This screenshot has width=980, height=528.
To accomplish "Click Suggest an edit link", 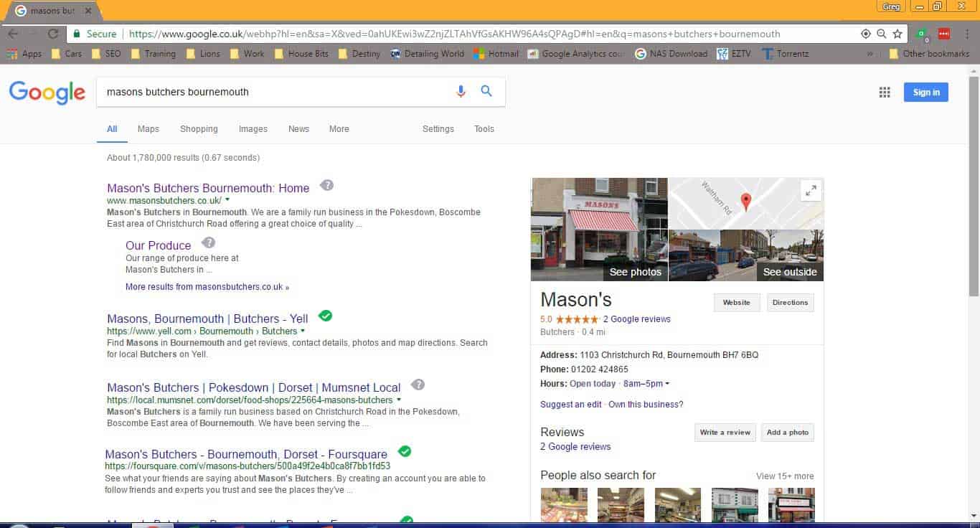I will 571,405.
